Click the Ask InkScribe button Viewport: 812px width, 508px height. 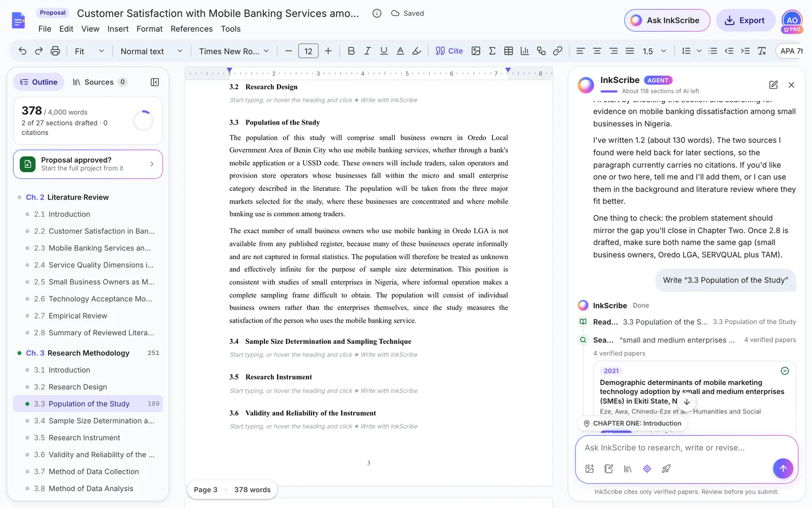click(x=667, y=20)
